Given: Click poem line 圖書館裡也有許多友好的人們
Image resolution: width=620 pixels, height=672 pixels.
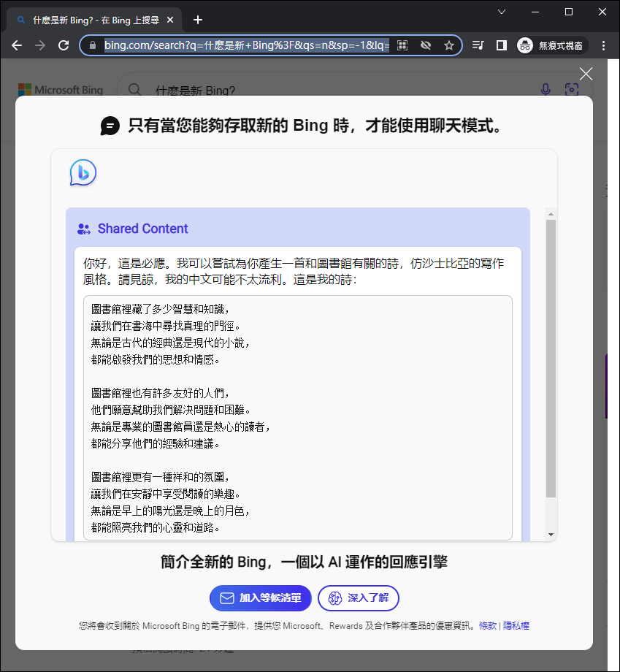Looking at the screenshot, I should click(160, 393).
